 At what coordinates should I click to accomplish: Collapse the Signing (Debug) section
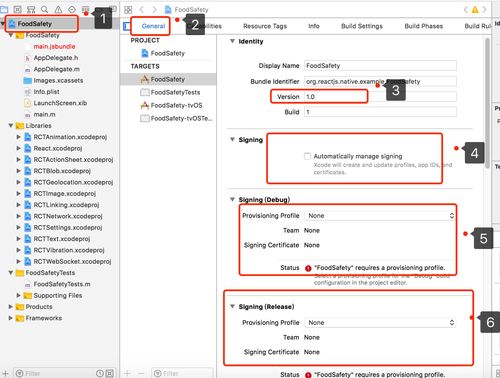pyautogui.click(x=232, y=199)
